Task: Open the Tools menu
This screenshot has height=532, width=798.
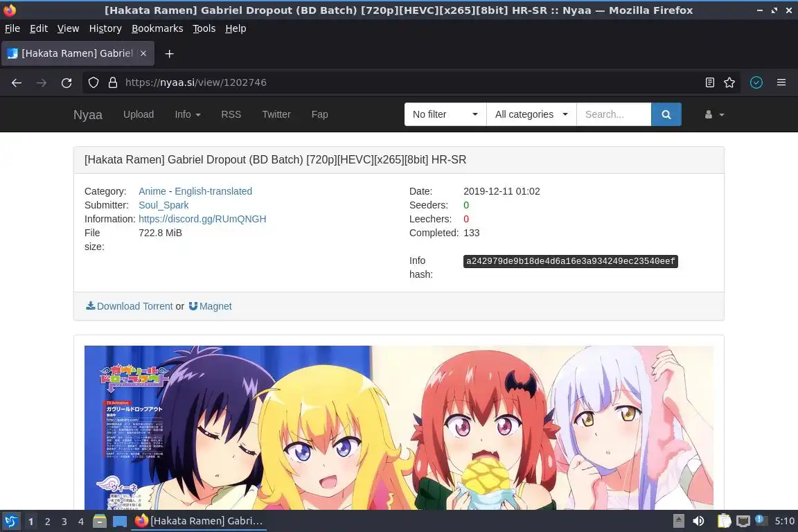Action: pyautogui.click(x=204, y=28)
